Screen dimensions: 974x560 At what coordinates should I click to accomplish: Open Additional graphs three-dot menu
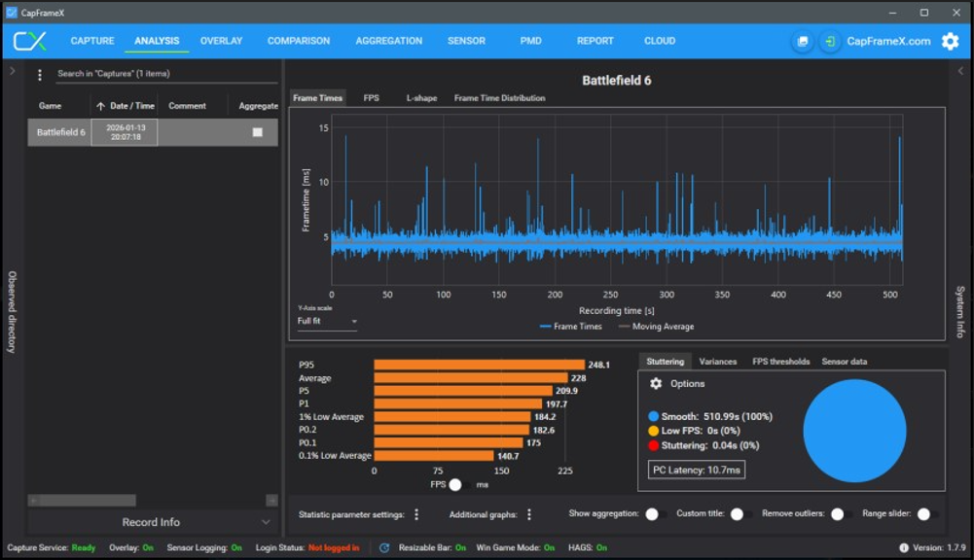coord(529,514)
